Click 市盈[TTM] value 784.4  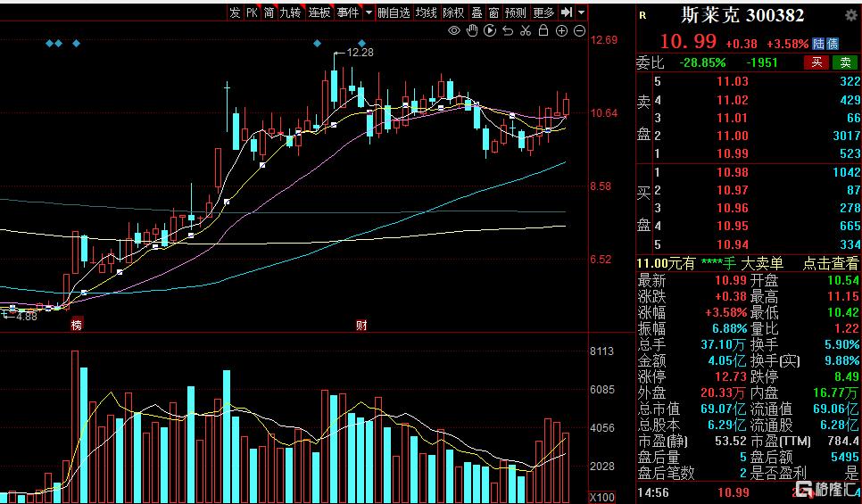[x=843, y=441]
